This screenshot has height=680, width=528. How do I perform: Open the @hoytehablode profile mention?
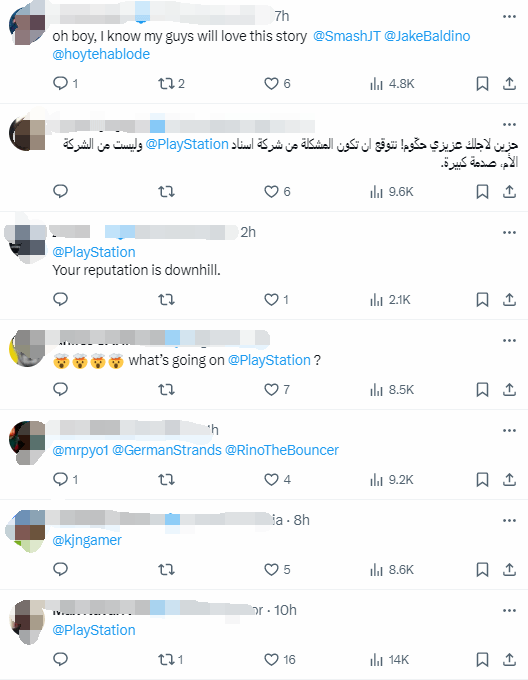tap(101, 54)
